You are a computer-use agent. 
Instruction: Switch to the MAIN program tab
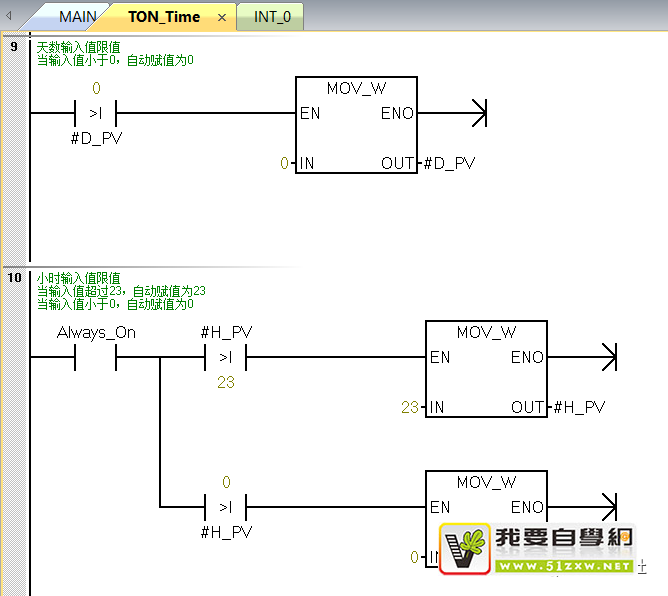click(77, 17)
